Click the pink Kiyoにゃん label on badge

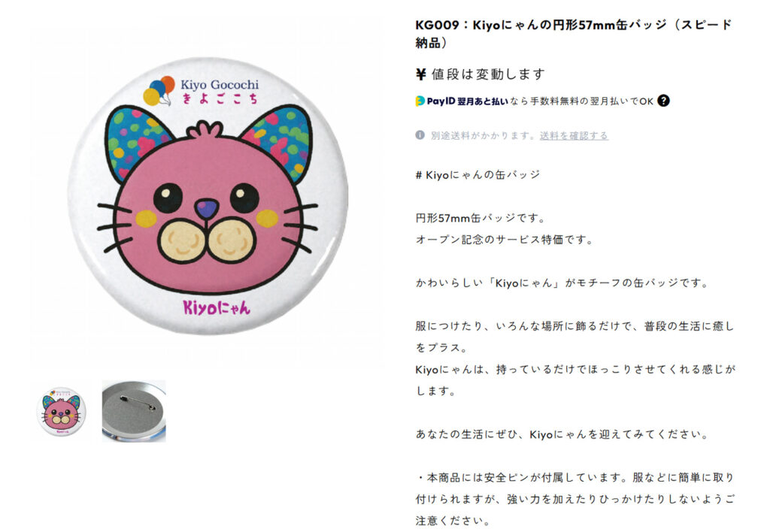217,307
